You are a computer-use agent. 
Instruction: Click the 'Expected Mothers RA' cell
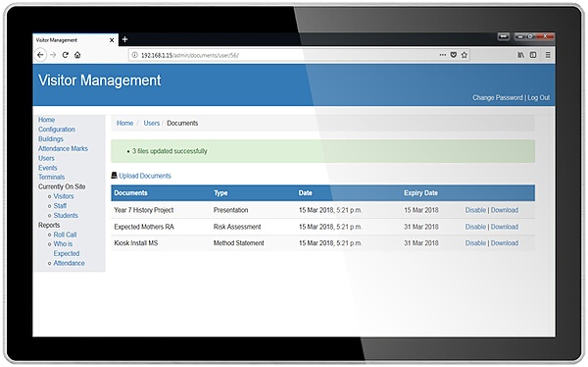[144, 227]
